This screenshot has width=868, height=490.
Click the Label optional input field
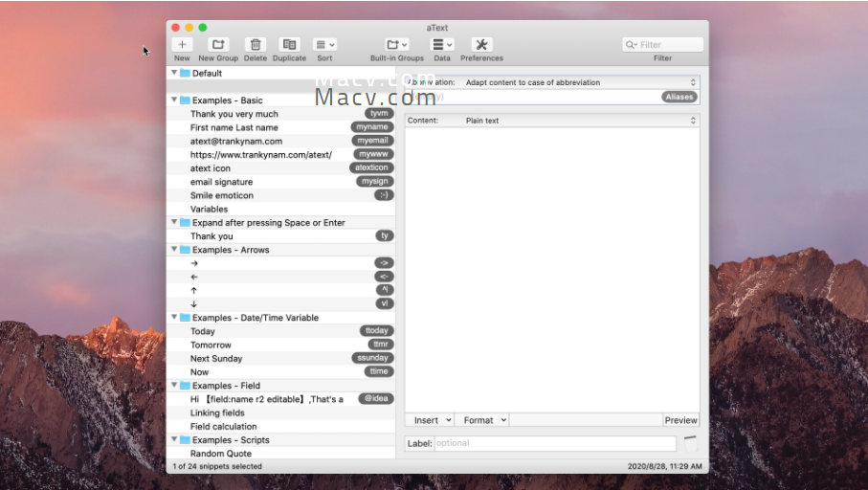pos(555,443)
